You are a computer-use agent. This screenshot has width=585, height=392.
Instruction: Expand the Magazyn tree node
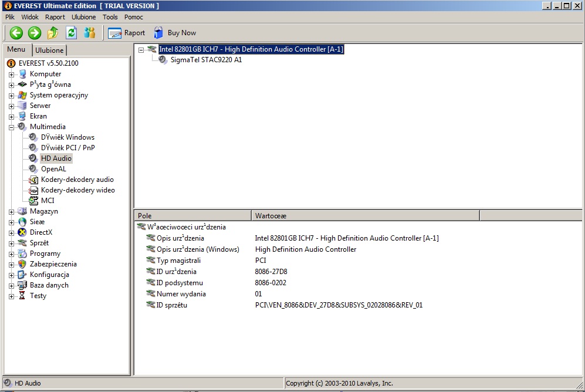(12, 212)
